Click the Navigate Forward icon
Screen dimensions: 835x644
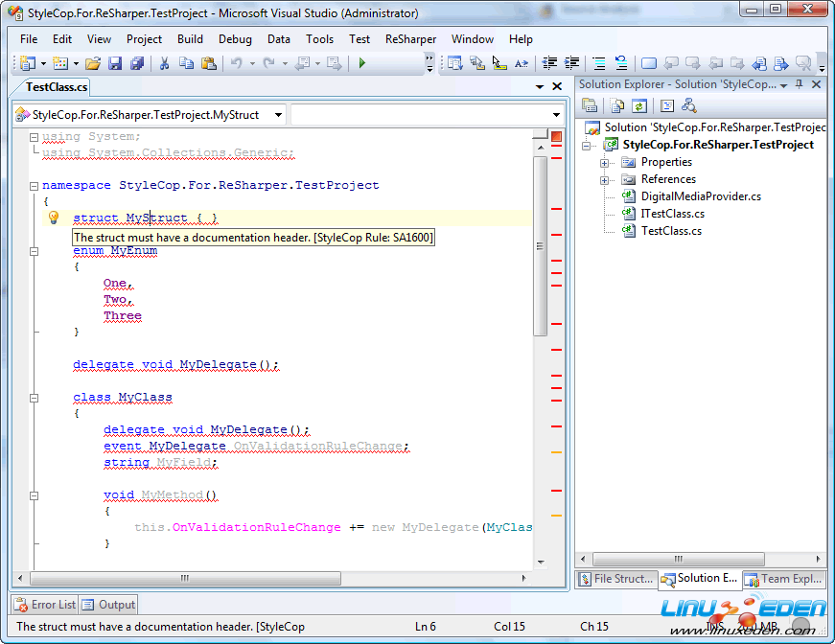tap(334, 63)
